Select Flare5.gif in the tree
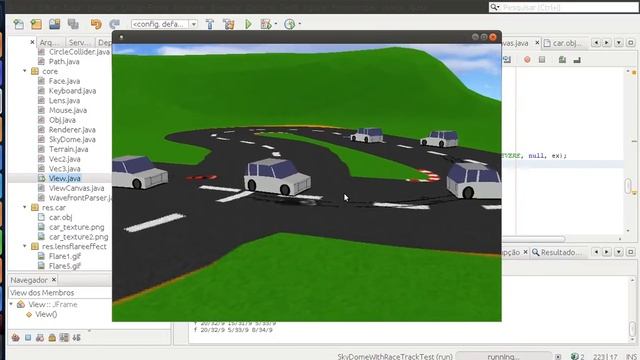Viewport: 640px width, 360px height. (x=65, y=266)
